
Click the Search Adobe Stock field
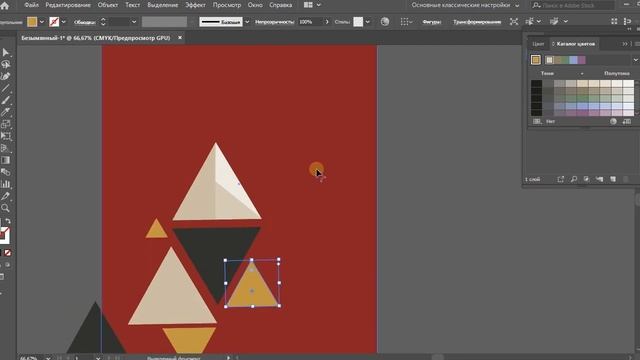pyautogui.click(x=573, y=5)
